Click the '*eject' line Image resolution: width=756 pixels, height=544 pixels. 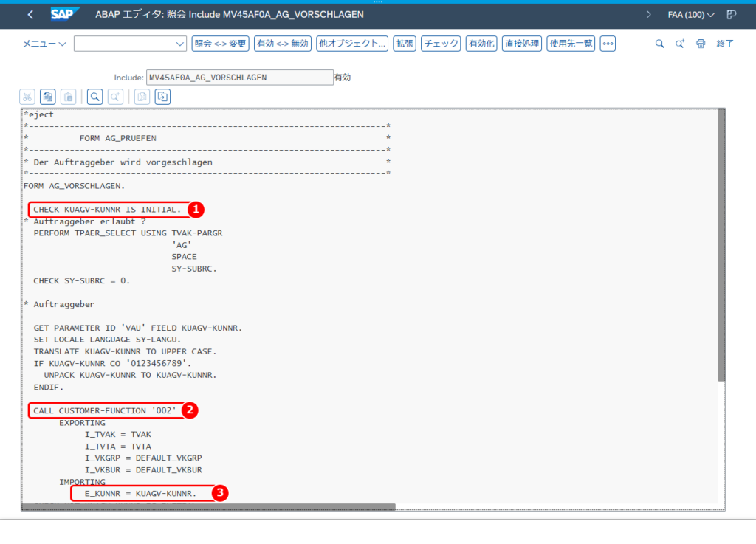(x=38, y=114)
